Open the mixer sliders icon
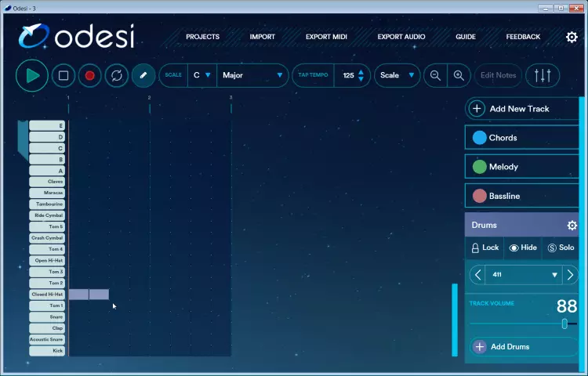This screenshot has height=376, width=588. [x=543, y=75]
